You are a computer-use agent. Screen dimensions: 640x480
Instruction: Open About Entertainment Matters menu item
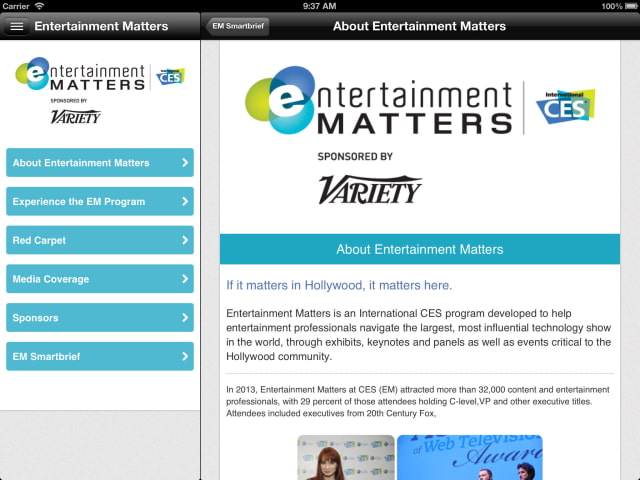pos(100,162)
